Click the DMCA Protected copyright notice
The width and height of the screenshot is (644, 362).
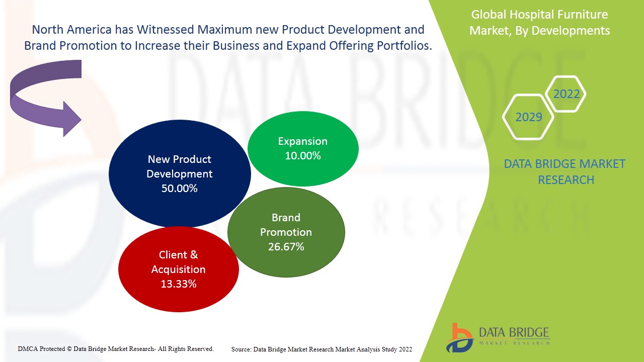[x=116, y=348]
